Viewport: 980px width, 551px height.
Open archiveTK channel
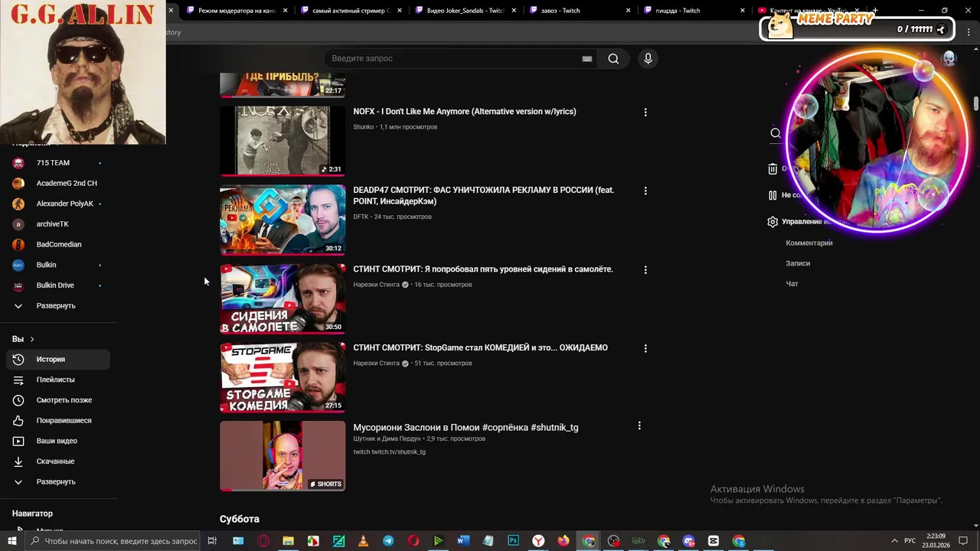pos(58,224)
